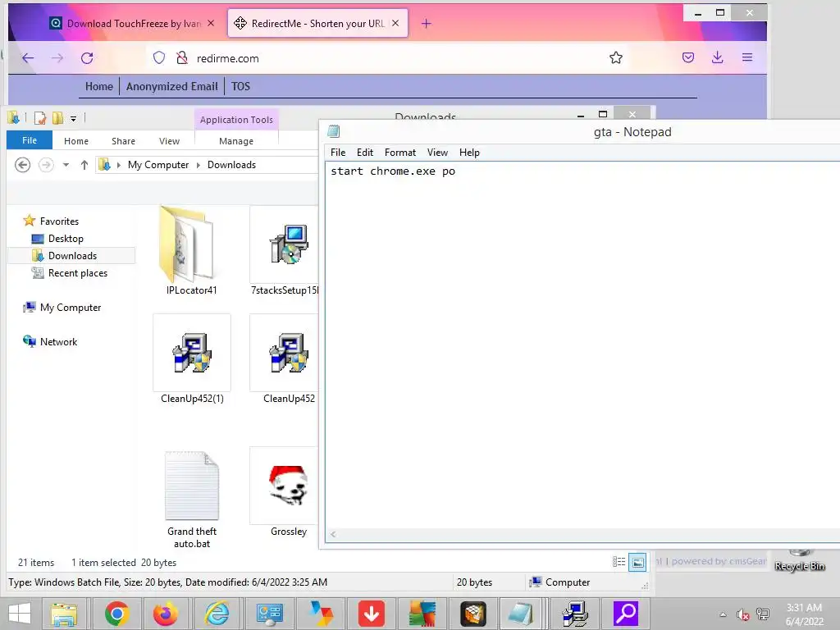This screenshot has height=630, width=840.
Task: Click the muted volume tray icon
Action: (x=742, y=614)
